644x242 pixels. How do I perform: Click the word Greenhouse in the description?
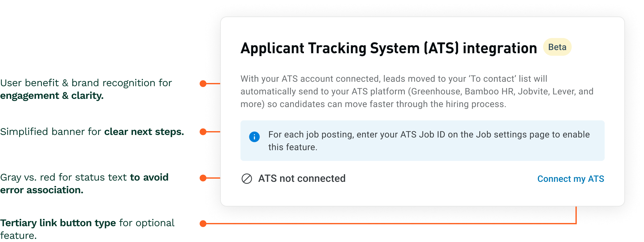point(436,92)
